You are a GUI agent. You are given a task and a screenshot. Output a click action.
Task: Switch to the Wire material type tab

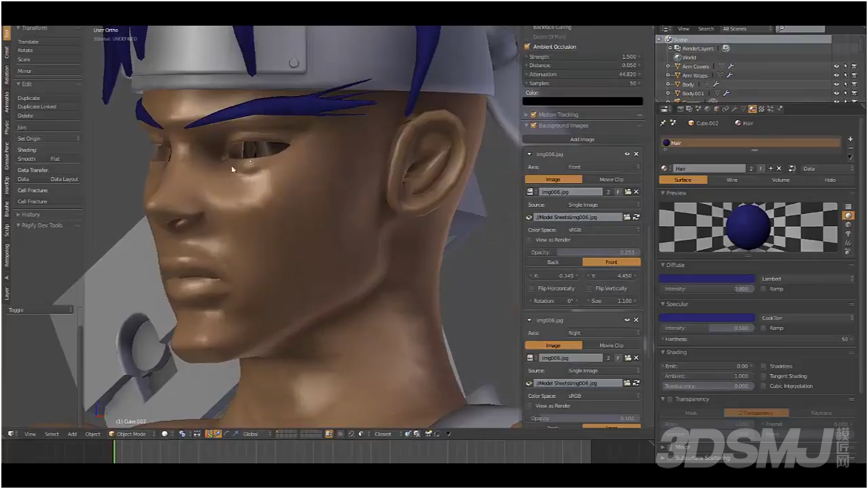731,180
